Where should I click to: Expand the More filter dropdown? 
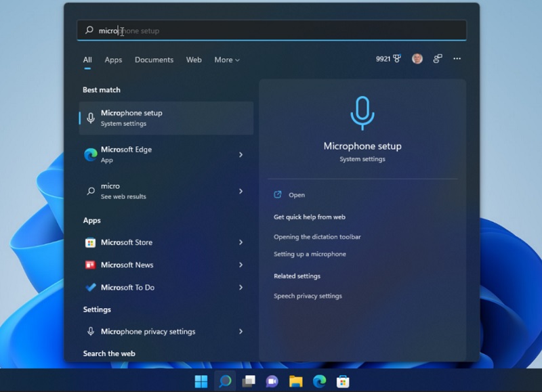[x=227, y=60]
